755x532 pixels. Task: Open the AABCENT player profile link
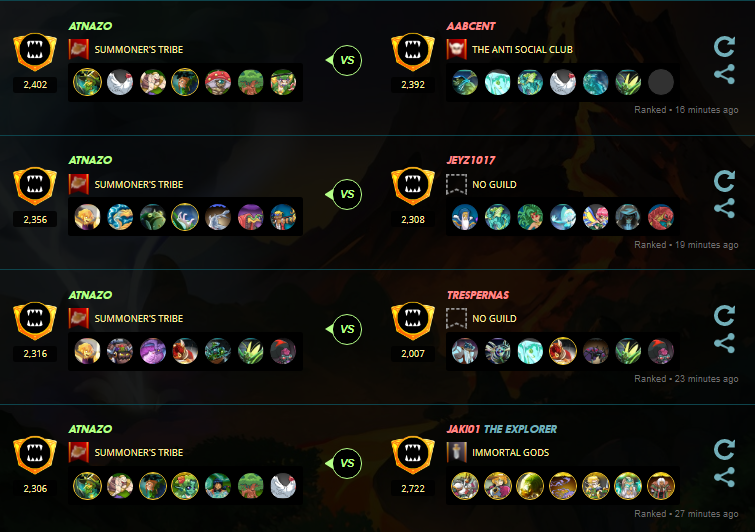470,26
